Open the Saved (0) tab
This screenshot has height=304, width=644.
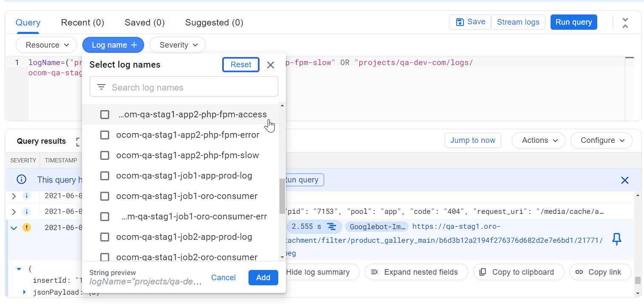click(144, 23)
